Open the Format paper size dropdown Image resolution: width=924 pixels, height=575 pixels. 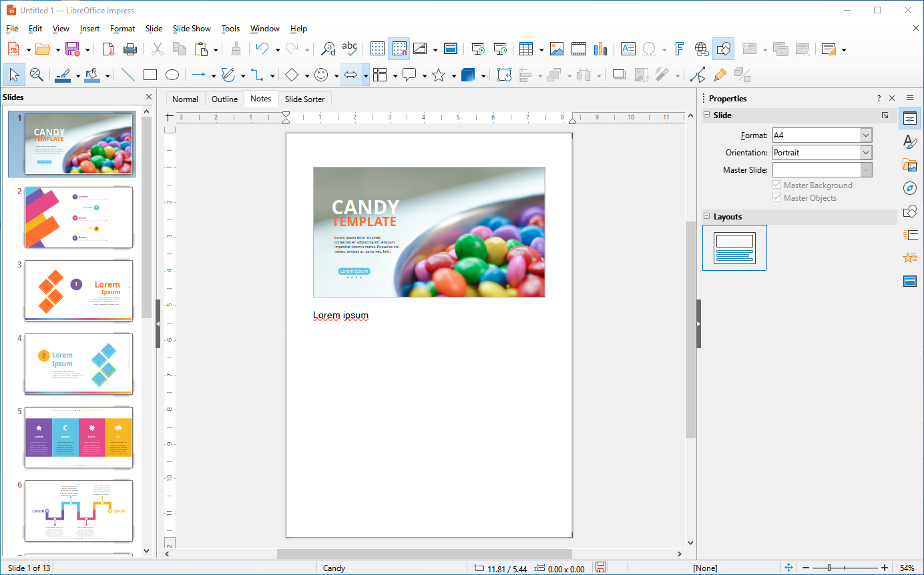[x=866, y=135]
